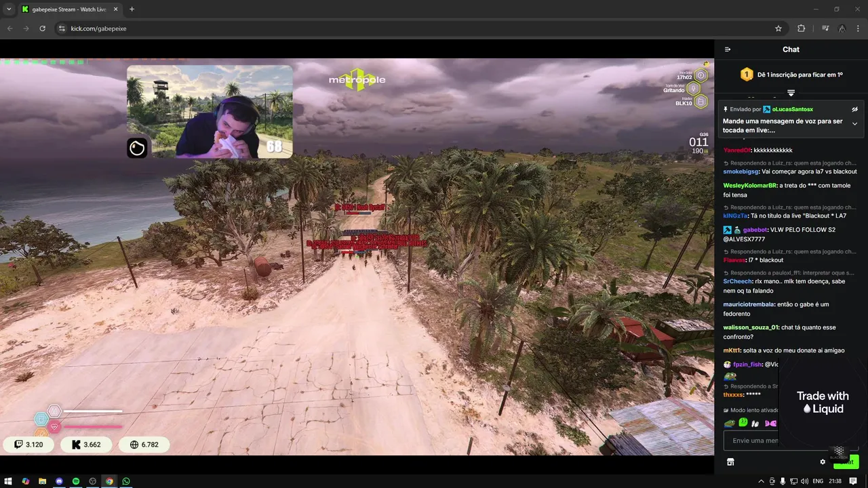Click fpzin_fish username in chat

coord(747,365)
